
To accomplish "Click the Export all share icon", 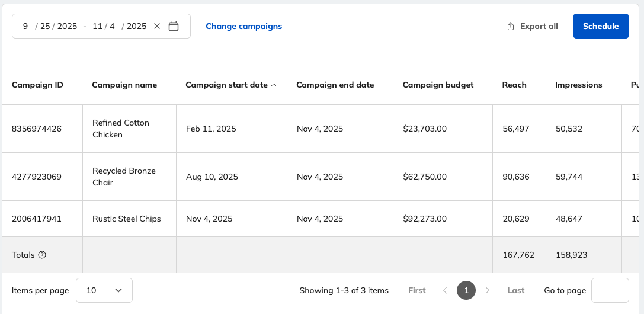I will click(x=511, y=27).
